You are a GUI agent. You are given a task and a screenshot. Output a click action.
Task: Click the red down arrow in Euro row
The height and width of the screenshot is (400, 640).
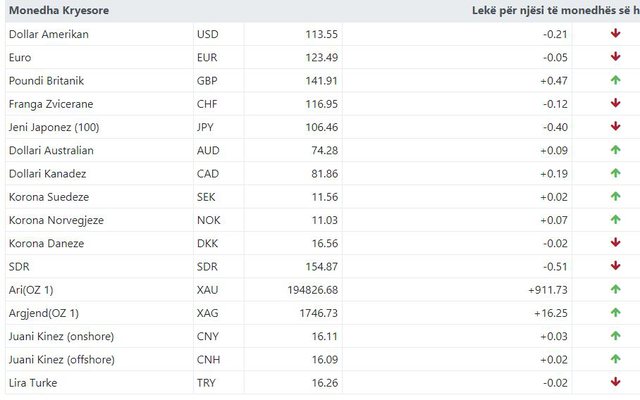616,57
